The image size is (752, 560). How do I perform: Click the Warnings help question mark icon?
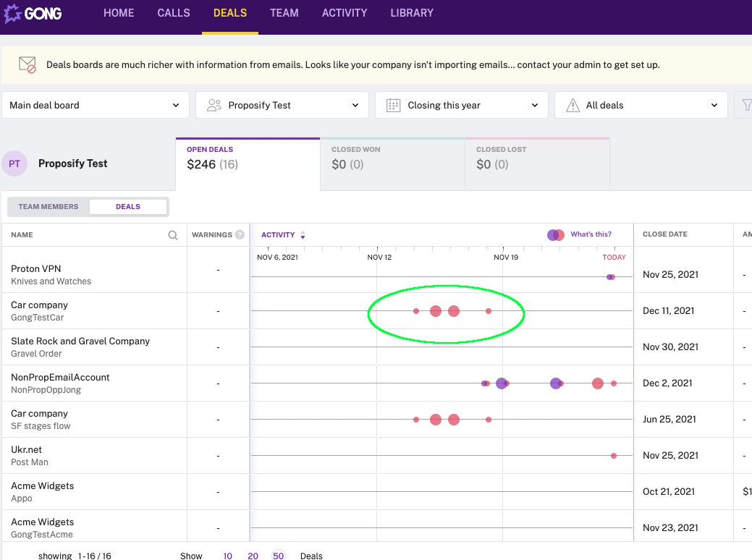tap(240, 235)
